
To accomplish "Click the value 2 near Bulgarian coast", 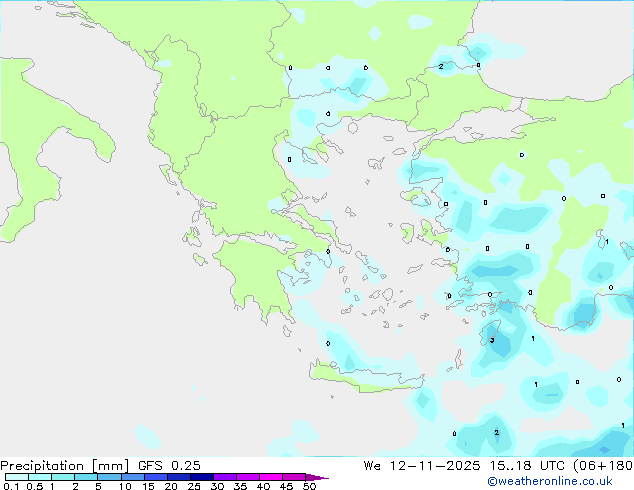I will [441, 66].
